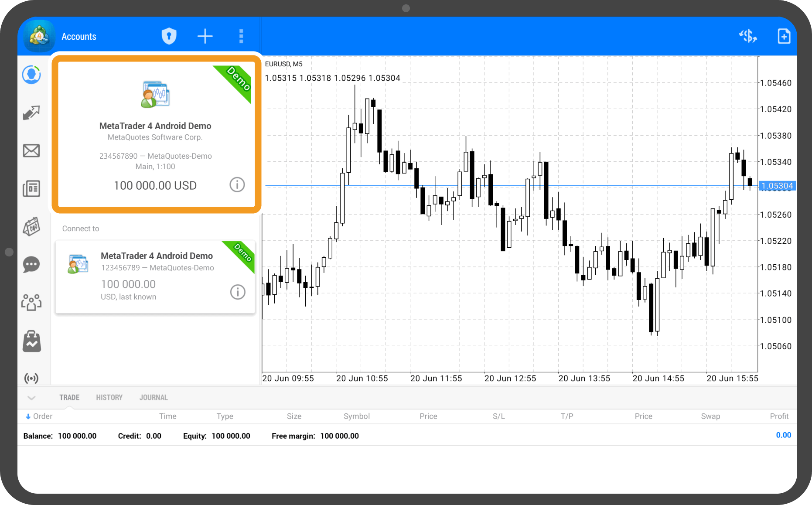
Task: Open the Mailbox envelope icon
Action: point(31,151)
